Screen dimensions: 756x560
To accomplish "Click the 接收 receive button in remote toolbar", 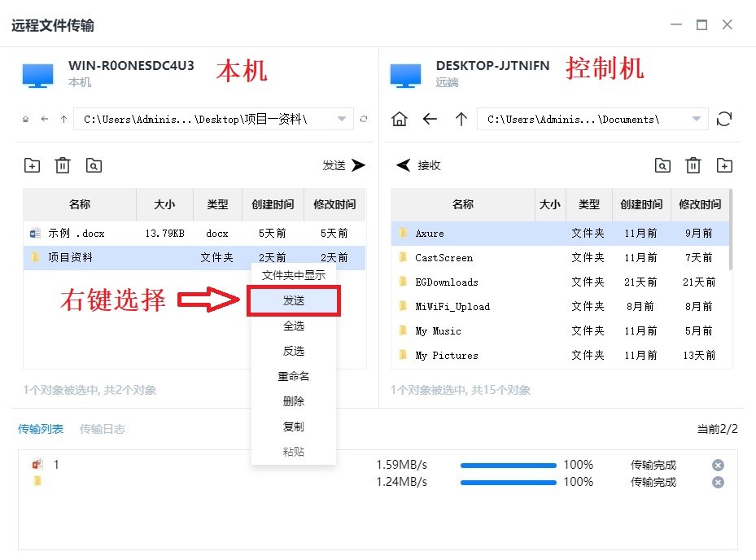I will point(418,165).
